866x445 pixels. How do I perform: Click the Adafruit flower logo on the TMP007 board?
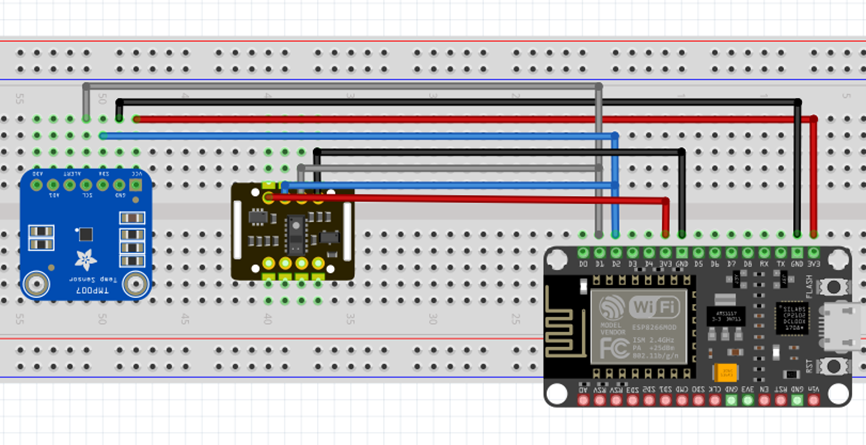[x=86, y=259]
